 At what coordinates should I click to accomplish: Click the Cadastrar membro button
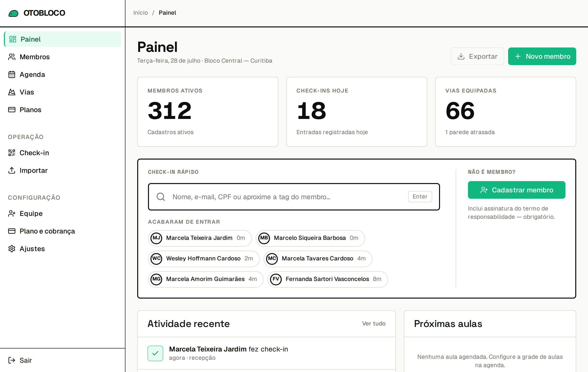pos(516,190)
